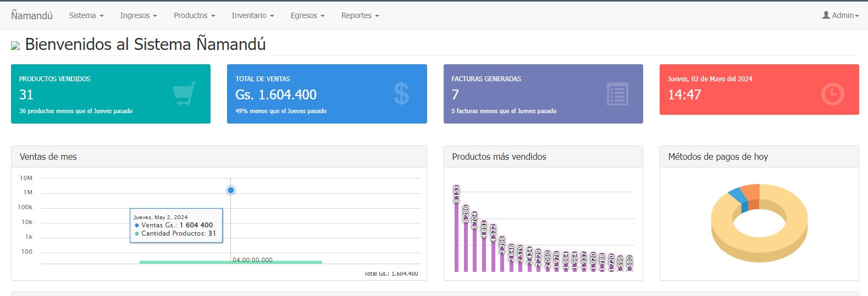The height and width of the screenshot is (296, 868).
Task: Click the dollar sign icon on Total de Ventas
Action: [401, 94]
